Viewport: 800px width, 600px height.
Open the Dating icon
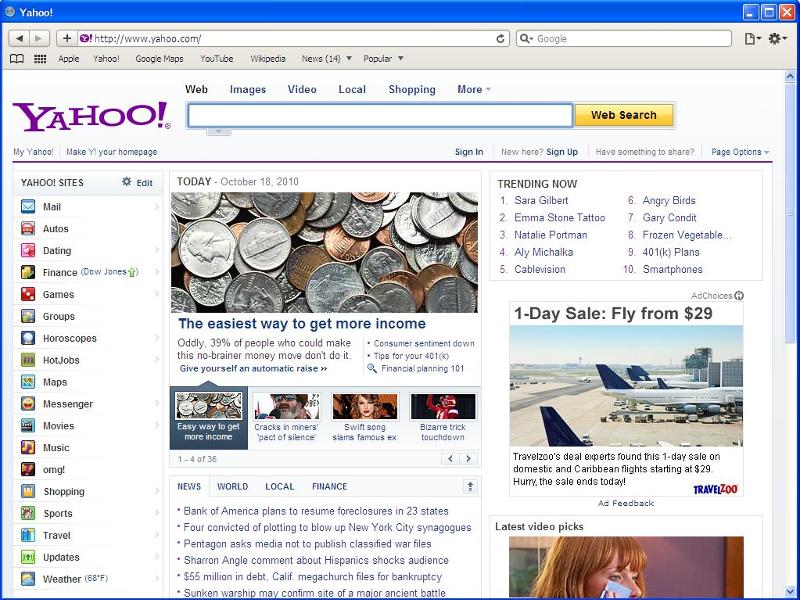pos(28,251)
